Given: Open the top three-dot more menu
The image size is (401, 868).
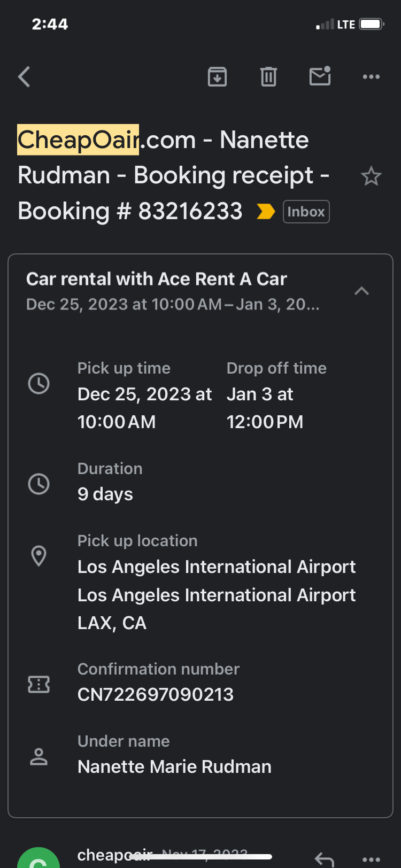Looking at the screenshot, I should pos(371,77).
